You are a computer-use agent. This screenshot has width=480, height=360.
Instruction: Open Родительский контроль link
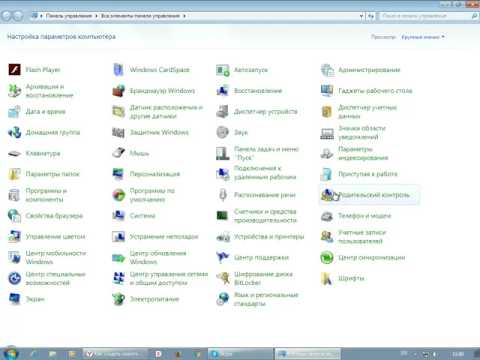374,195
